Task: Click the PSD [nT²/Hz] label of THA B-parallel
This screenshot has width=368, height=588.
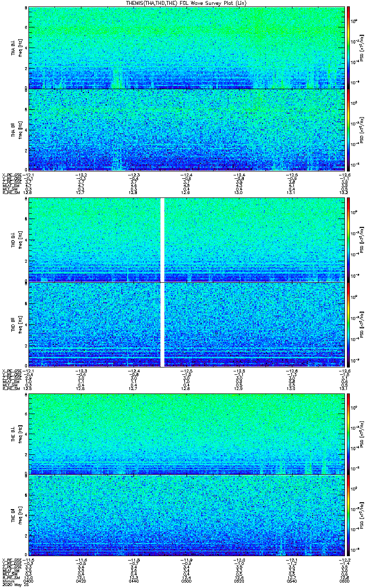Action: click(362, 129)
